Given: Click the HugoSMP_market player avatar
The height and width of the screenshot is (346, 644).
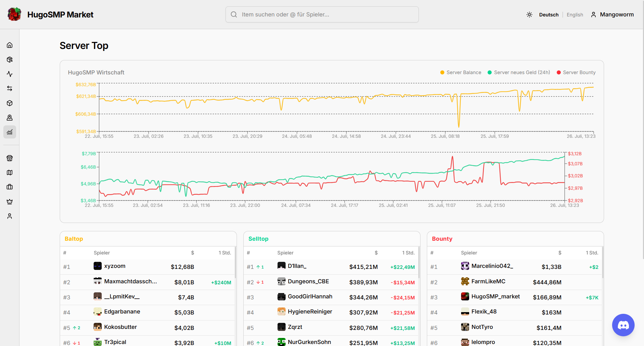Looking at the screenshot, I should (x=465, y=296).
